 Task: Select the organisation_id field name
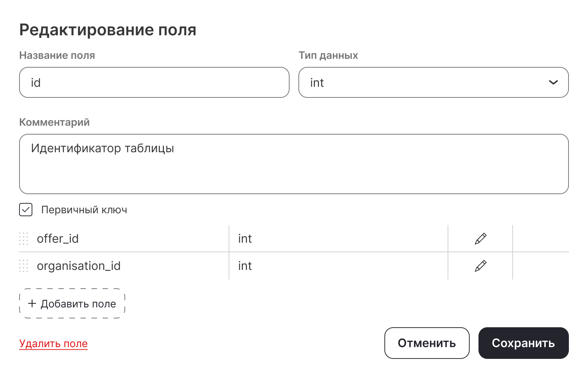click(x=79, y=266)
